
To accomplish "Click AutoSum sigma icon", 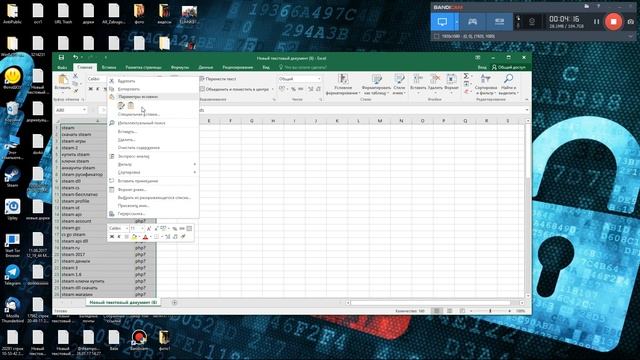I will point(466,76).
